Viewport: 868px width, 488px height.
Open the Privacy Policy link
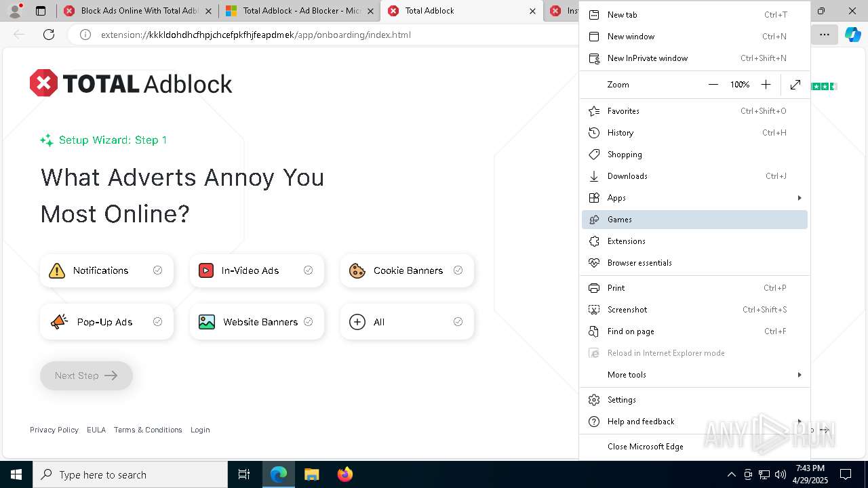pyautogui.click(x=54, y=430)
